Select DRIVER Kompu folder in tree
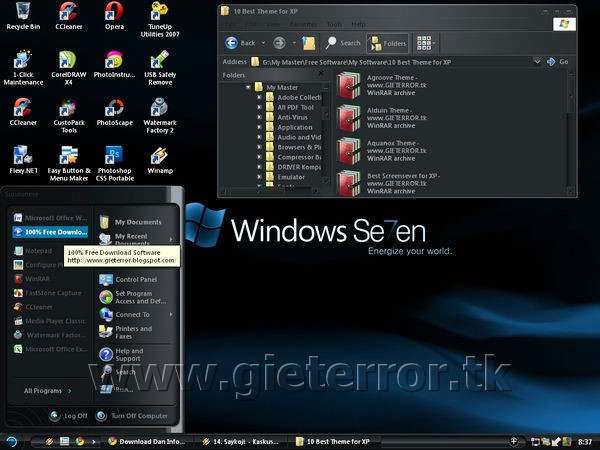The width and height of the screenshot is (600, 450). [x=294, y=167]
